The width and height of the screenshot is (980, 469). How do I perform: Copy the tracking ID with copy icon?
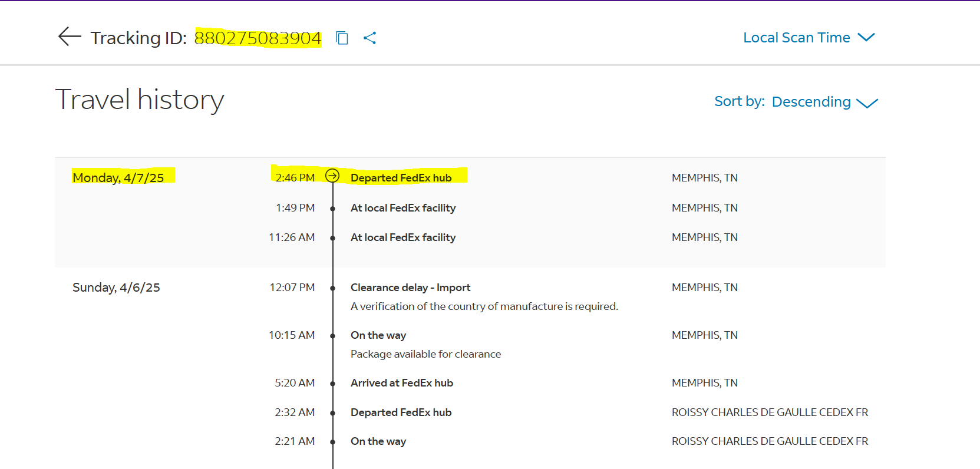[x=342, y=38]
